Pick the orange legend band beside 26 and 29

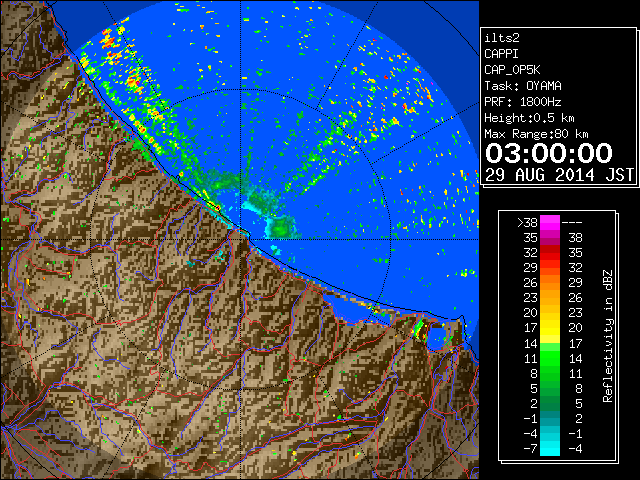550,283
